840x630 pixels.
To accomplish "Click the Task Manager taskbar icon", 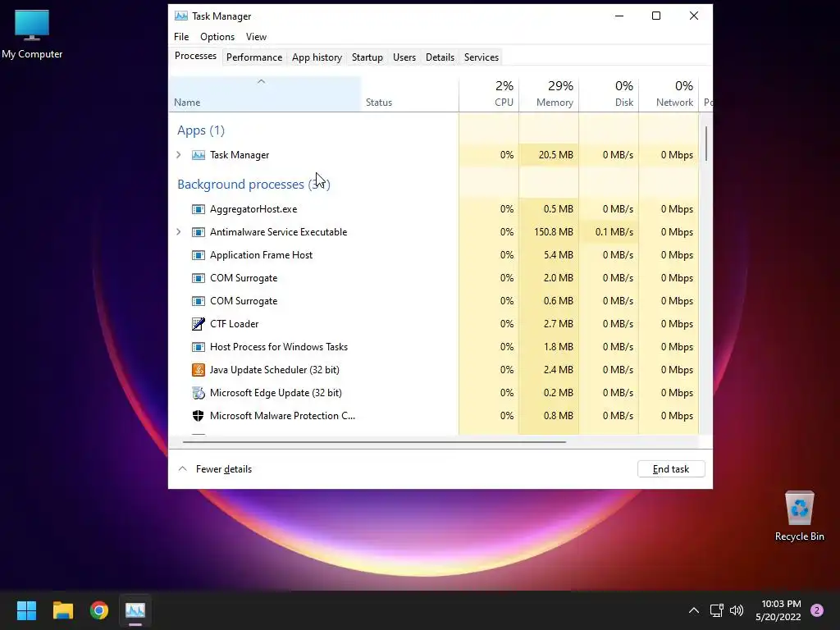I will pos(135,610).
